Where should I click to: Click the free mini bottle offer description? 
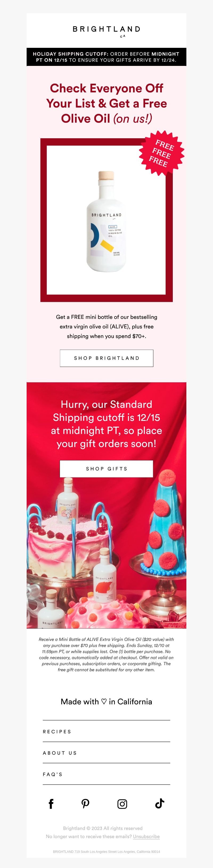[x=106, y=327]
